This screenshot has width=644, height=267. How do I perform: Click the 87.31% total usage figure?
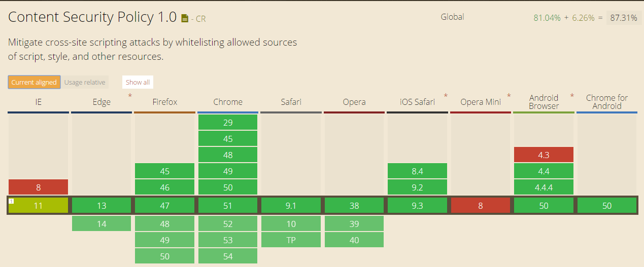point(623,18)
